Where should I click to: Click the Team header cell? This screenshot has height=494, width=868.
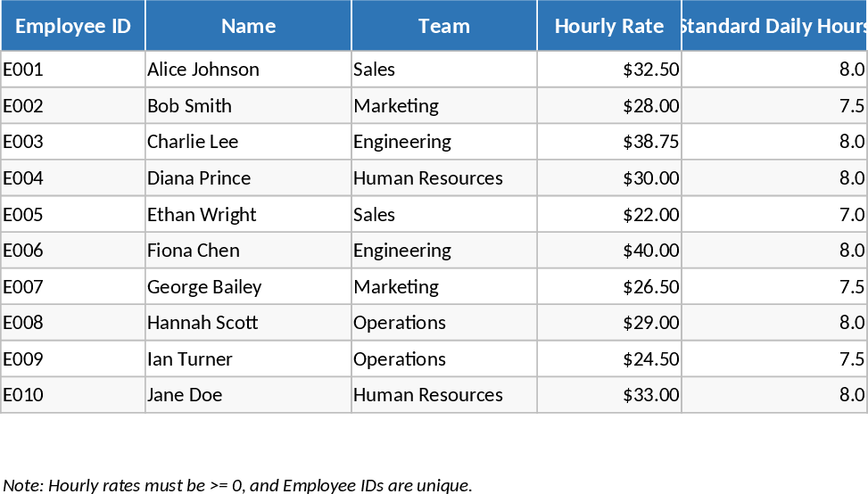coord(444,26)
